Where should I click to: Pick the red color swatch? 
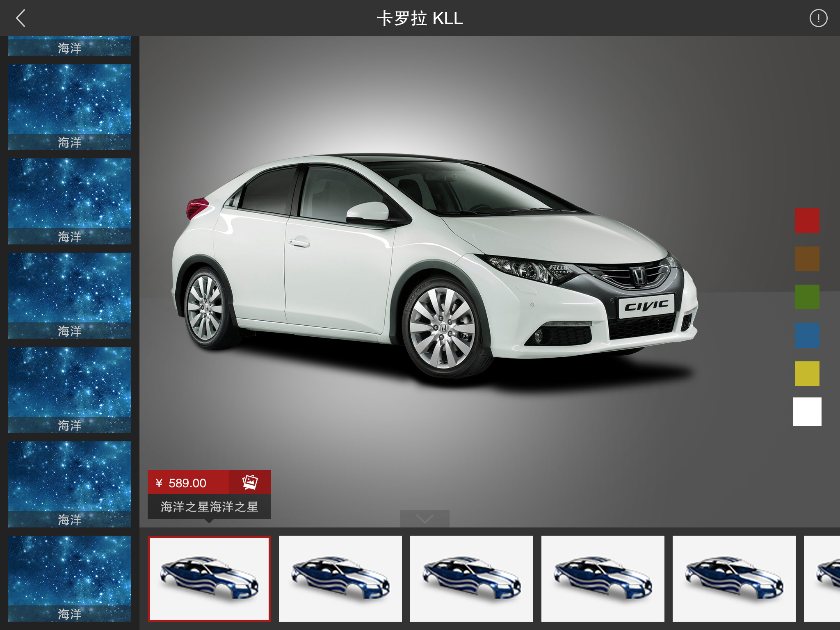807,221
